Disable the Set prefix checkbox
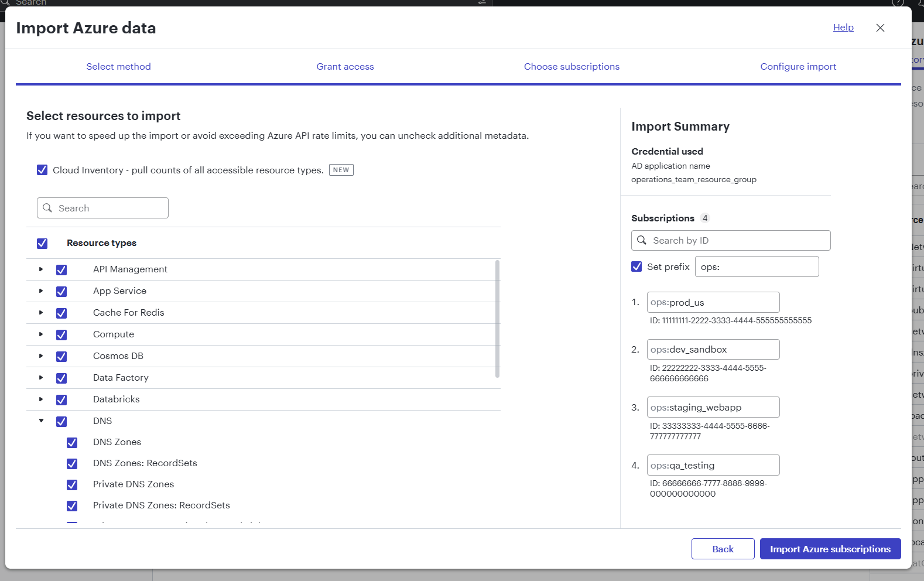Image resolution: width=924 pixels, height=581 pixels. coord(636,266)
